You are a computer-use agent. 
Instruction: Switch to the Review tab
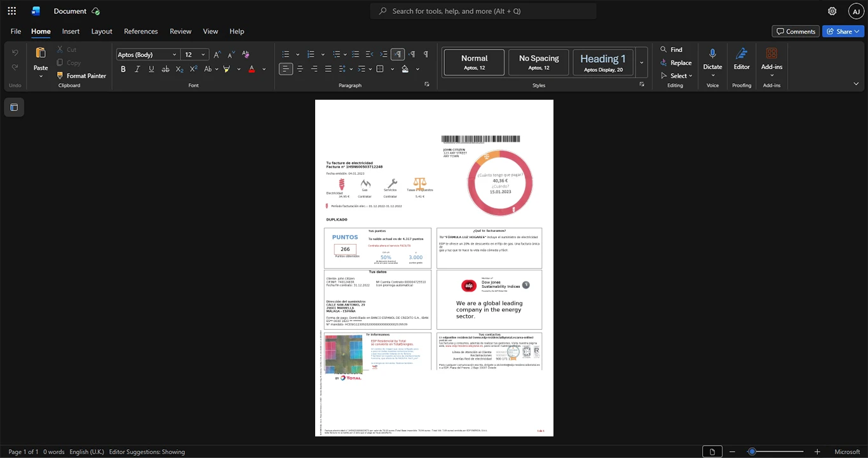tap(180, 31)
